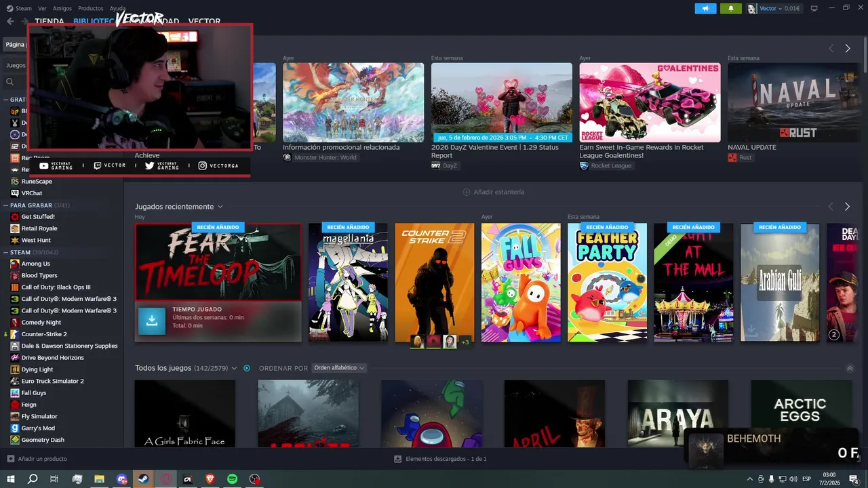Click the Get Stuffed! game icon
The width and height of the screenshot is (868, 488).
(x=15, y=217)
